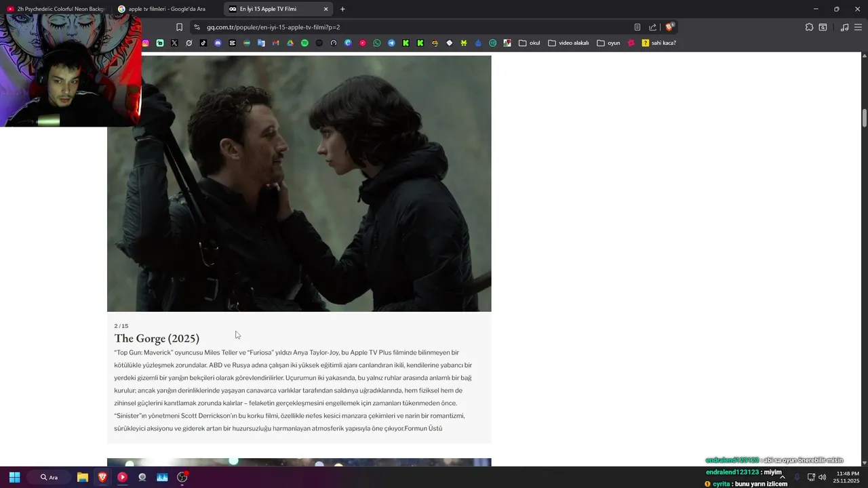
Task: Toggle reader mode icon in address bar
Action: [637, 27]
